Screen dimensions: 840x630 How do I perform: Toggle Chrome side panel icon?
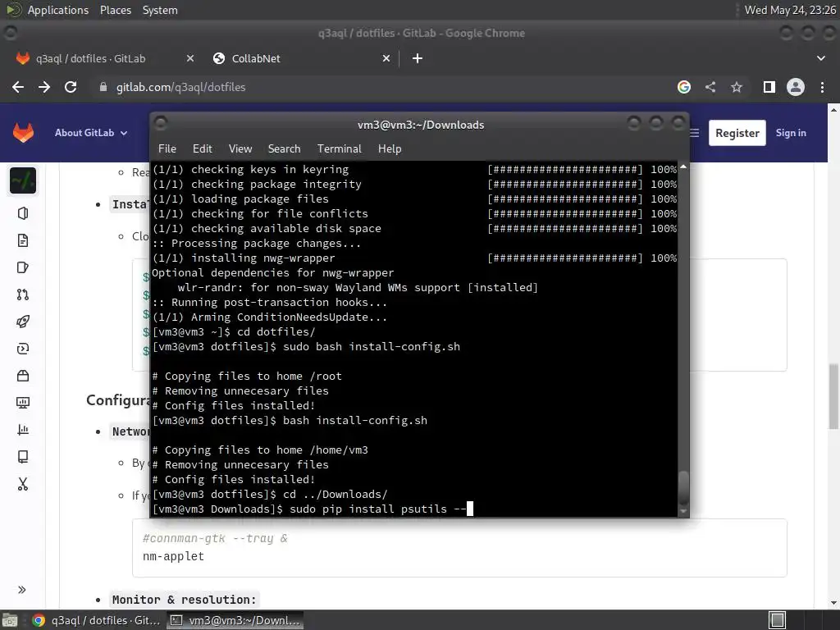tap(769, 87)
